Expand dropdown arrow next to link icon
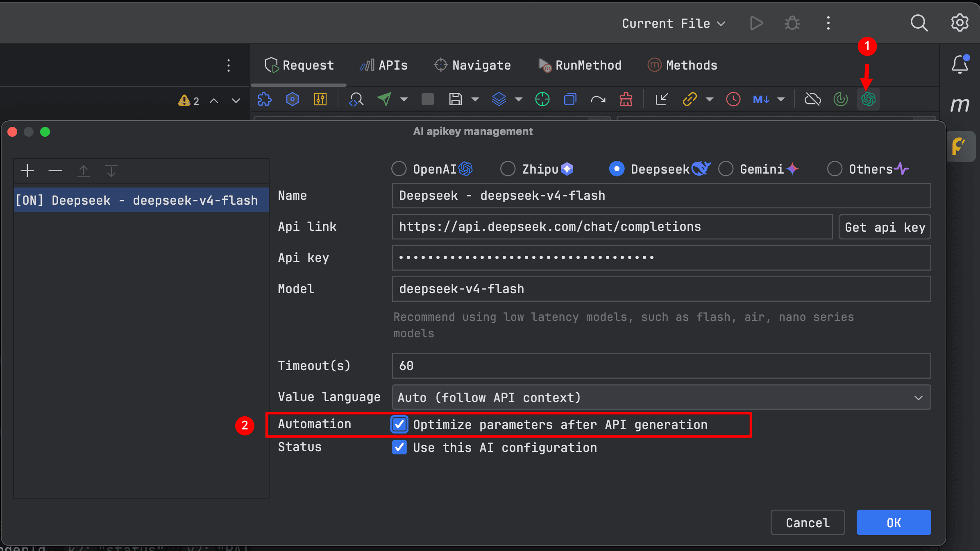 point(710,99)
